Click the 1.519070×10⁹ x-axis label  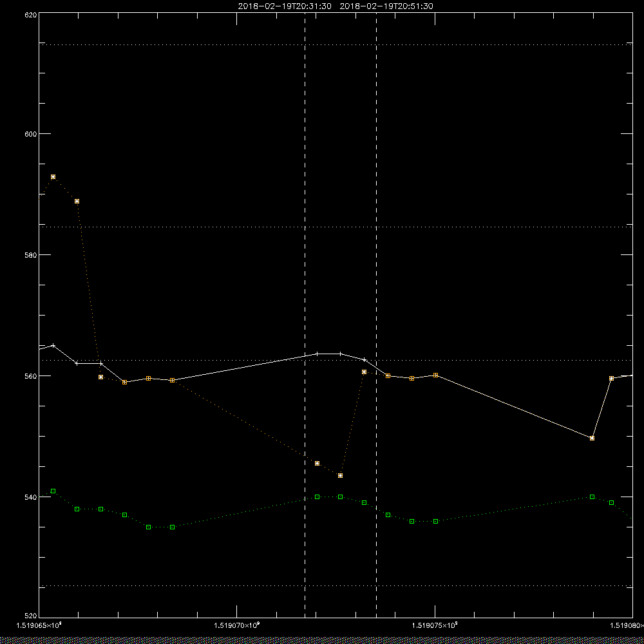(237, 625)
